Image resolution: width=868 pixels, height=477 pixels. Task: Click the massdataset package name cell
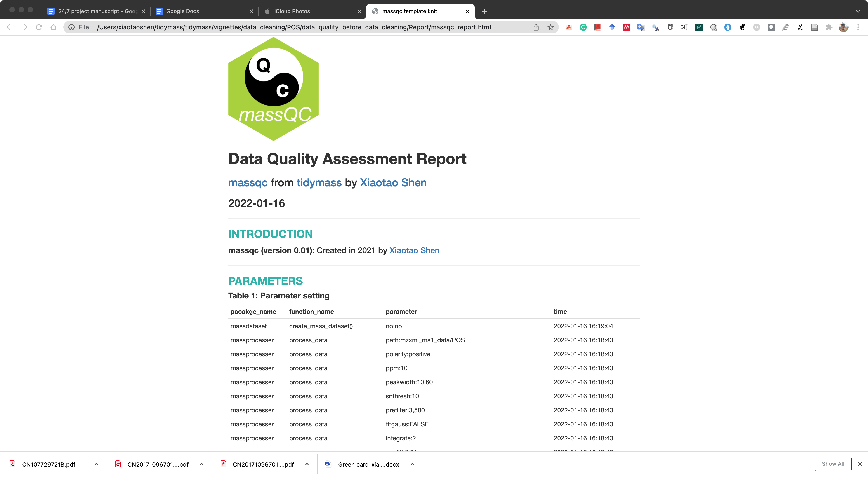coord(248,326)
